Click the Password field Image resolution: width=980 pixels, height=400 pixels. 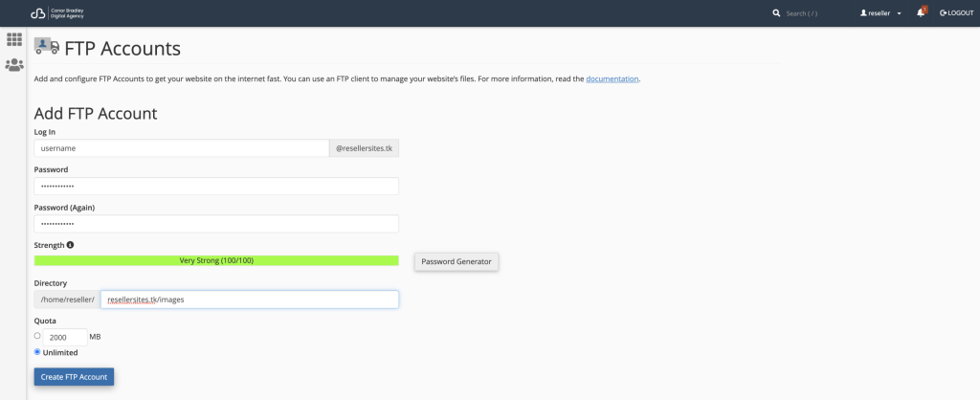pos(216,187)
